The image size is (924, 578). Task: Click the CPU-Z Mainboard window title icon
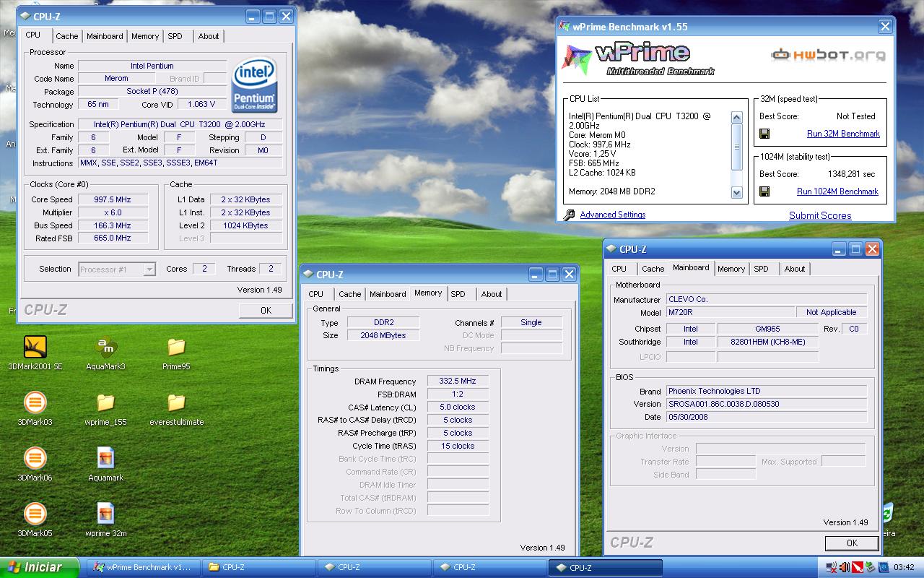point(611,249)
